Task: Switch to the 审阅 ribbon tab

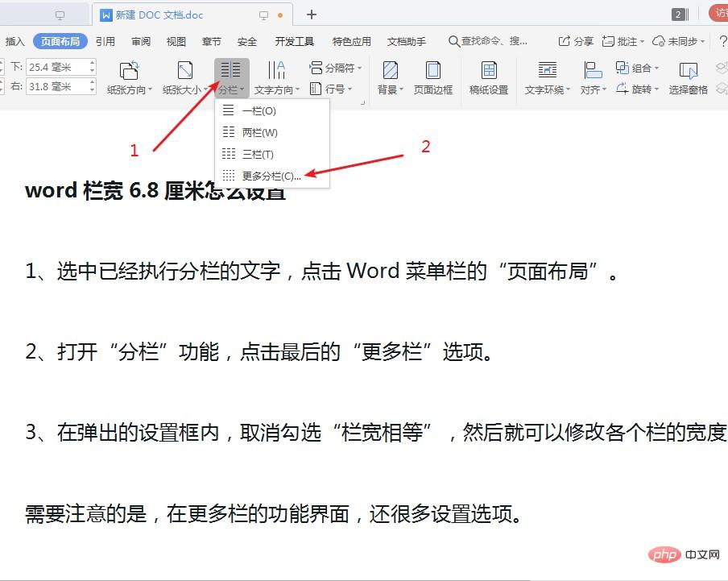Action: tap(141, 42)
